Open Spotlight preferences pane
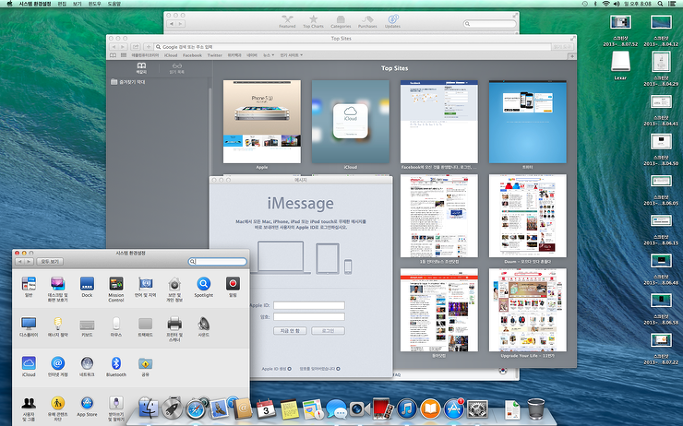 tap(203, 287)
